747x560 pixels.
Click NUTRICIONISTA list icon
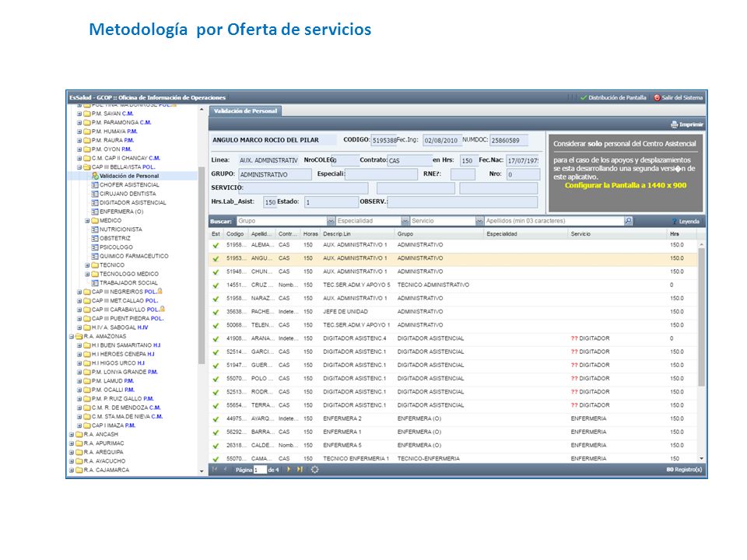point(95,229)
